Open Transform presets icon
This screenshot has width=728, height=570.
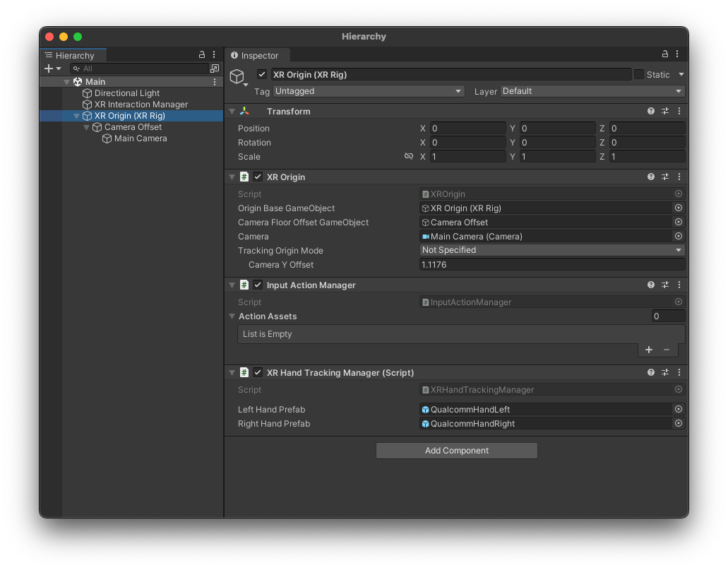665,111
